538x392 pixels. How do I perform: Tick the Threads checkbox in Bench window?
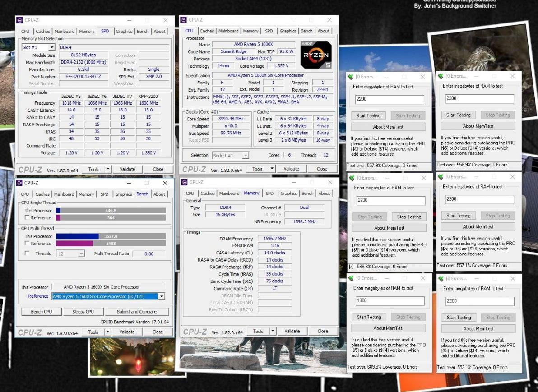coord(27,253)
